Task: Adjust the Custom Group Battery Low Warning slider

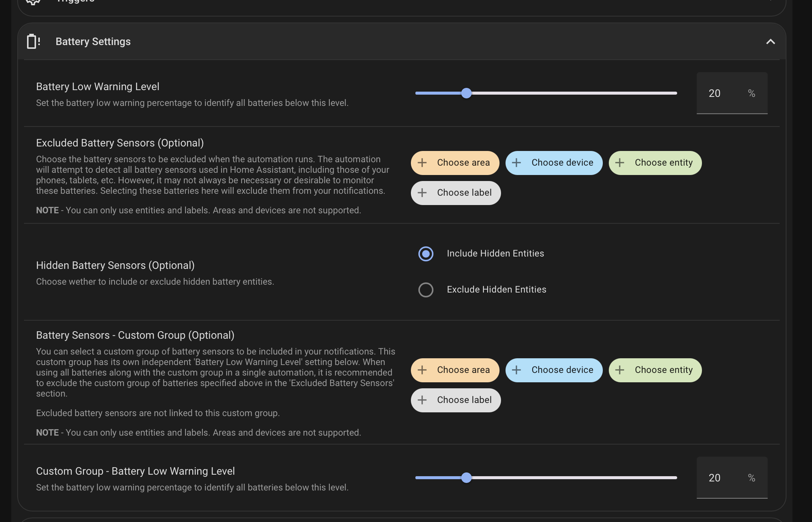Action: (546, 478)
